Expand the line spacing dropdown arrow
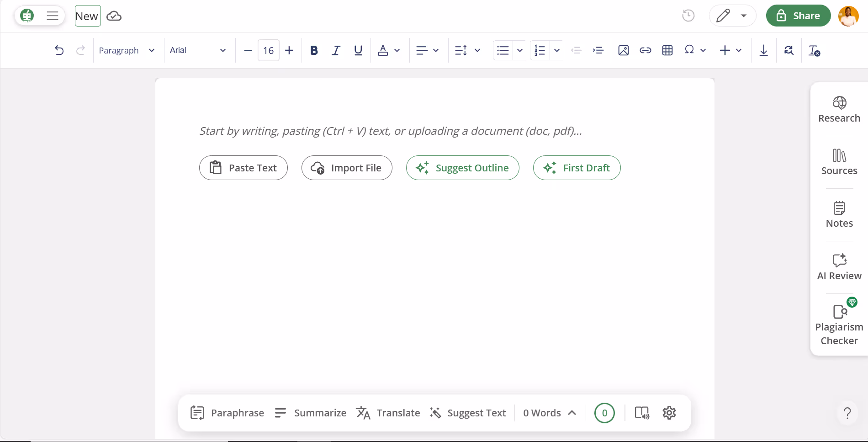 click(x=477, y=50)
